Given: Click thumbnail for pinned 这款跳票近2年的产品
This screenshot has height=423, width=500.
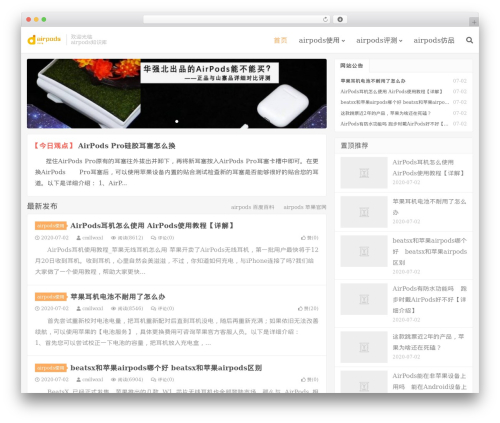Looking at the screenshot, I should click(x=364, y=347).
